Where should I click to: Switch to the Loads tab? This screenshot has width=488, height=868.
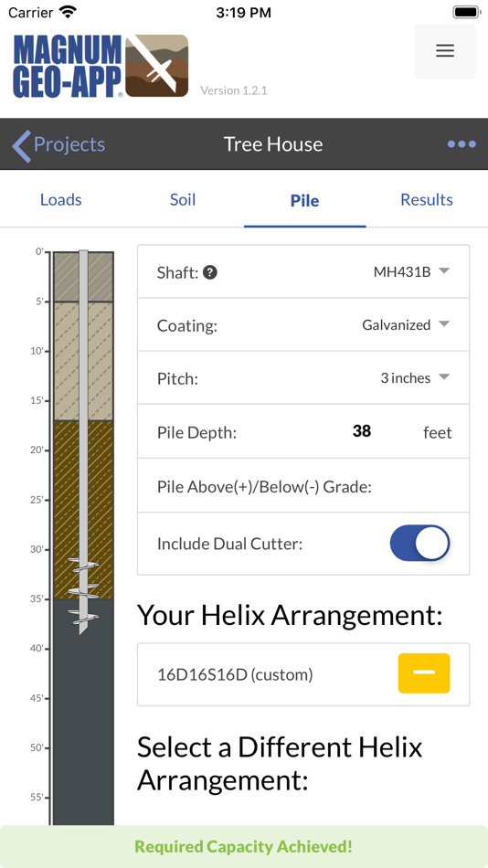tap(61, 200)
